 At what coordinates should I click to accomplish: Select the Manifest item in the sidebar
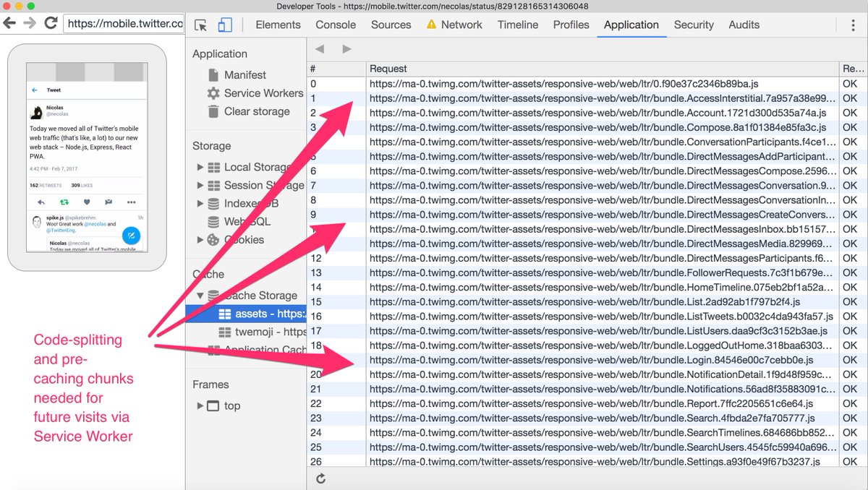(x=245, y=75)
